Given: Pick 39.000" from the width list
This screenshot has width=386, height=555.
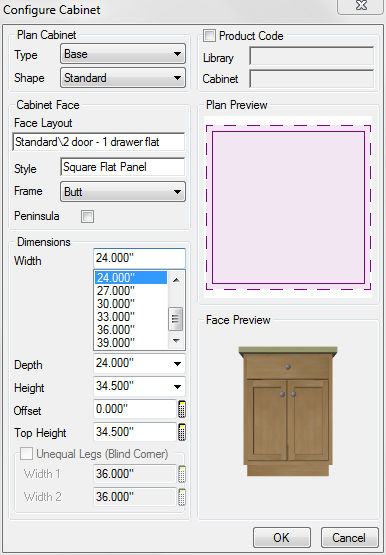Looking at the screenshot, I should tap(131, 343).
